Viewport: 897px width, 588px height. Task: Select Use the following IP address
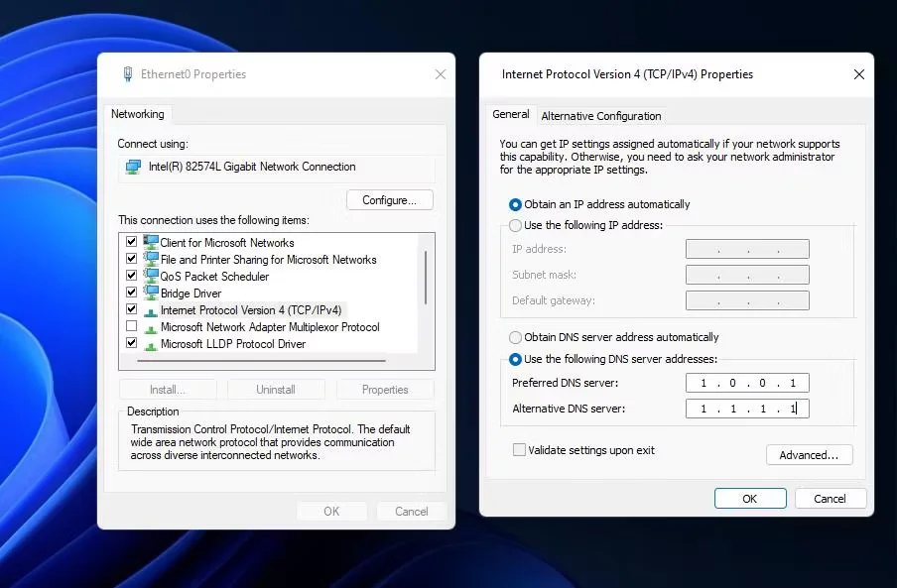(516, 225)
